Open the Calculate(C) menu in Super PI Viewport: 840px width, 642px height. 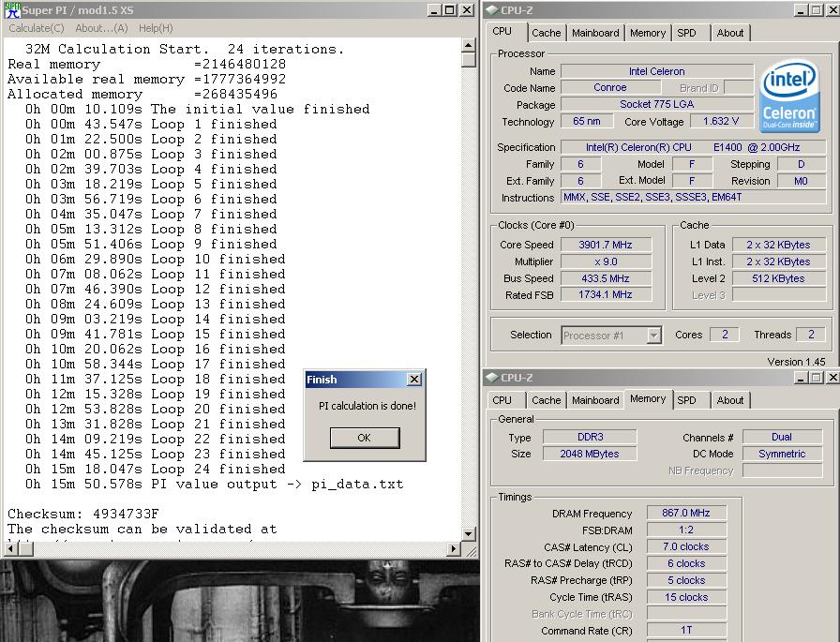click(37, 28)
